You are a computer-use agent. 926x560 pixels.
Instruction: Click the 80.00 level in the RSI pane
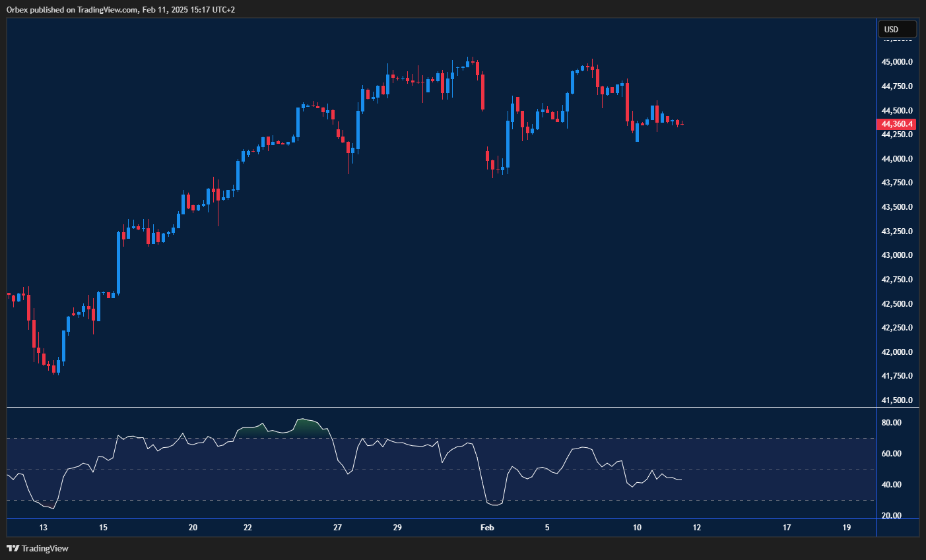[892, 422]
